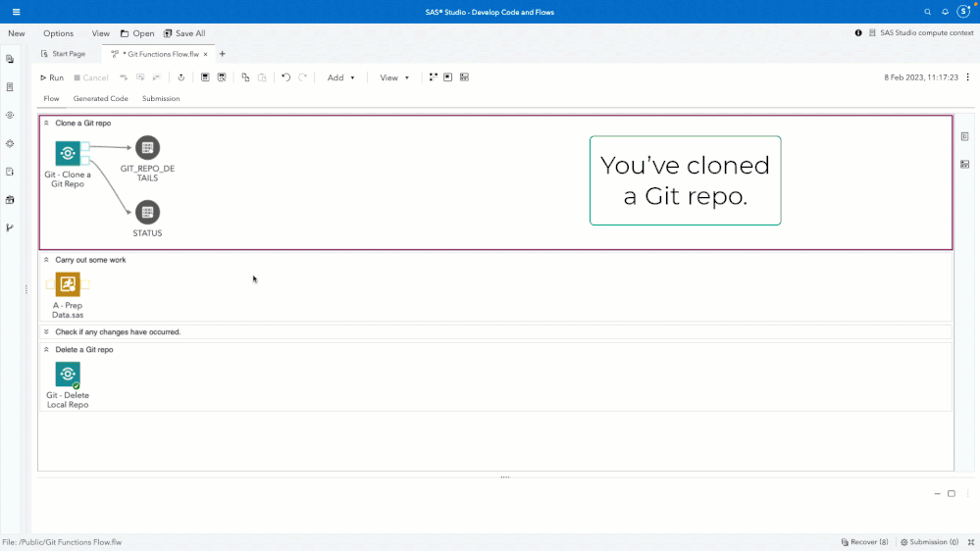
Task: Click the left pane vertical splitter handle
Action: pyautogui.click(x=26, y=289)
